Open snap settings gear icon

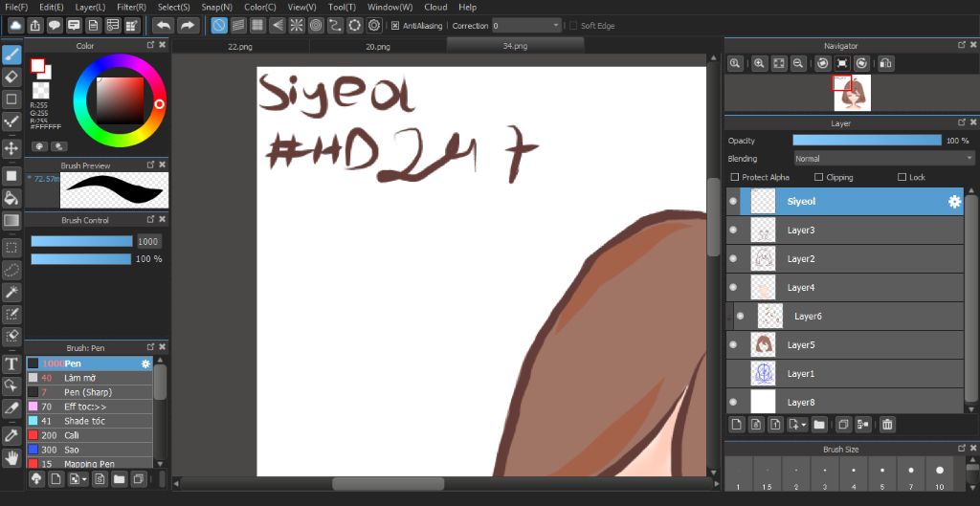(374, 26)
